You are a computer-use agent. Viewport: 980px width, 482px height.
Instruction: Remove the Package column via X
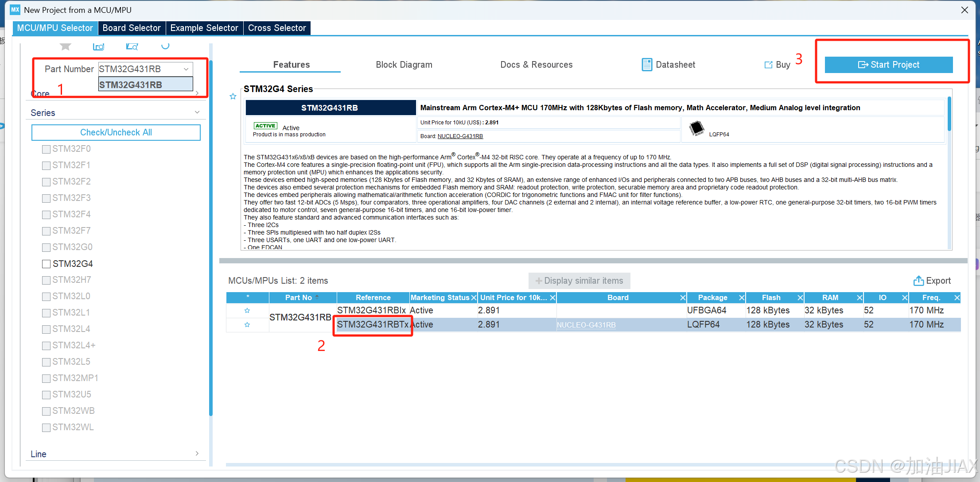tap(742, 298)
